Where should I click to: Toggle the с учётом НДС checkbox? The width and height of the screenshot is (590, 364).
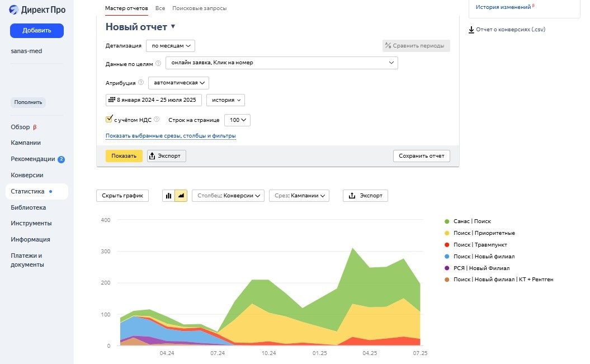(x=109, y=119)
